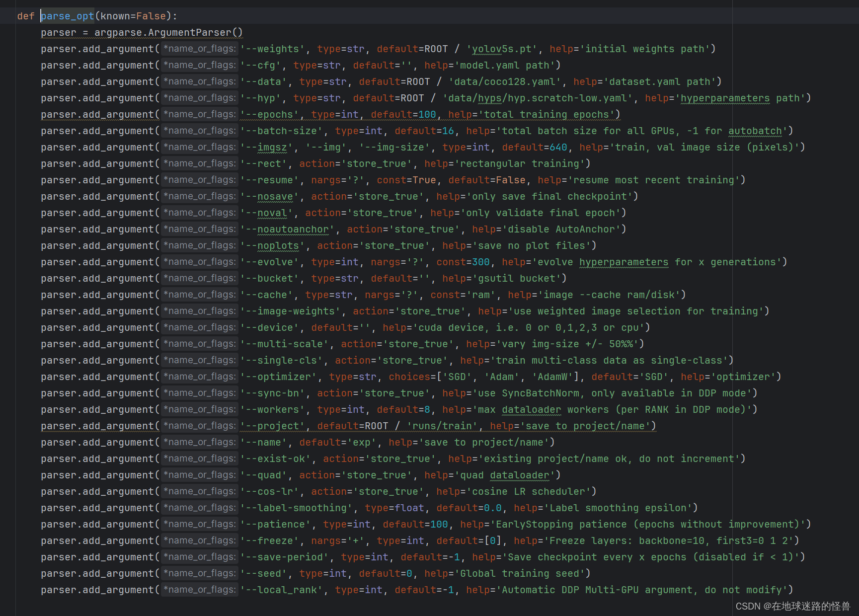Screen dimensions: 859x616
Task: Click the 'data/coco128.yaml' string
Action: pyautogui.click(x=505, y=81)
